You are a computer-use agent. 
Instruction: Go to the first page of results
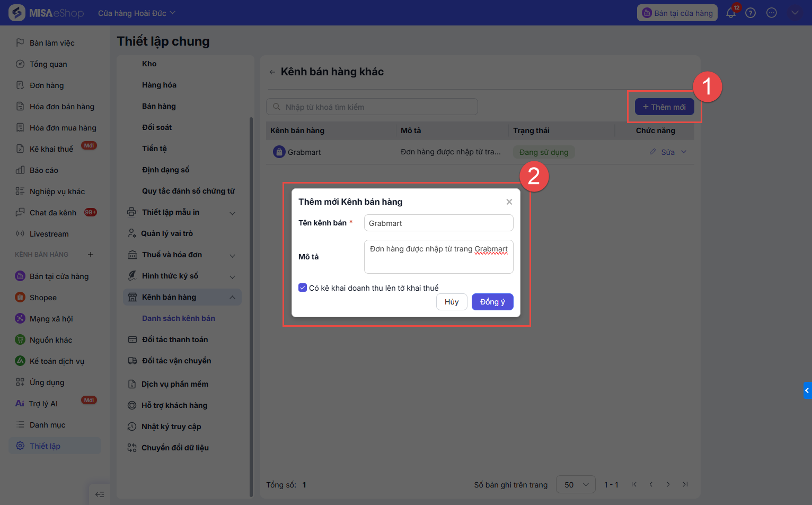pyautogui.click(x=634, y=484)
